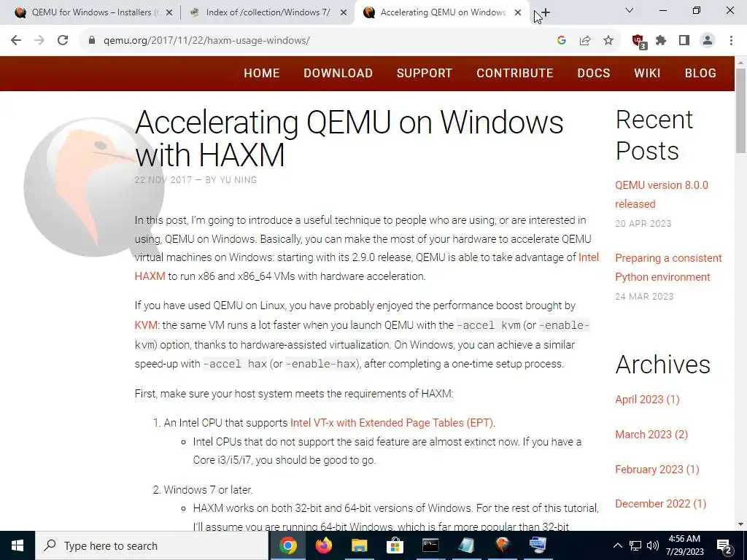Open CONTRIBUTE in site navigation
Screen dimensions: 747x560
point(515,74)
